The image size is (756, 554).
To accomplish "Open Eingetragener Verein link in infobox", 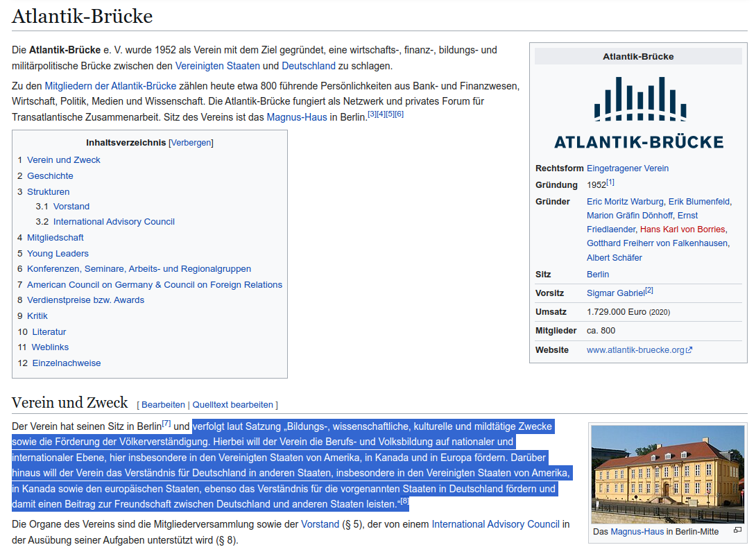I will tap(628, 168).
